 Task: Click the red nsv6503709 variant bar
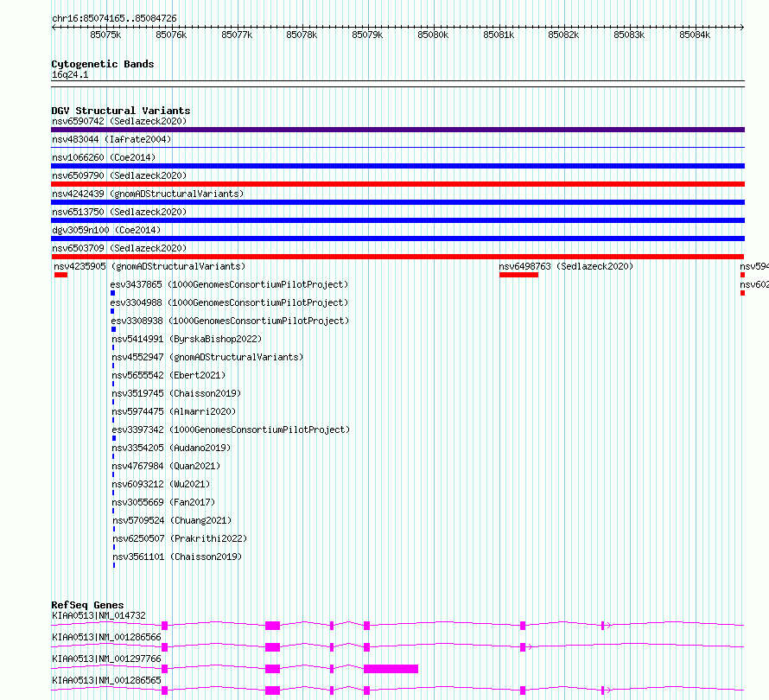[397, 257]
